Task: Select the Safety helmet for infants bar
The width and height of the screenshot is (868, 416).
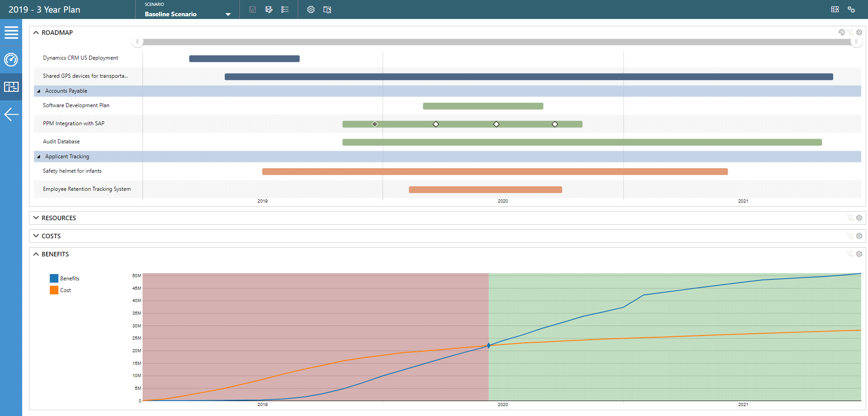Action: pyautogui.click(x=495, y=172)
